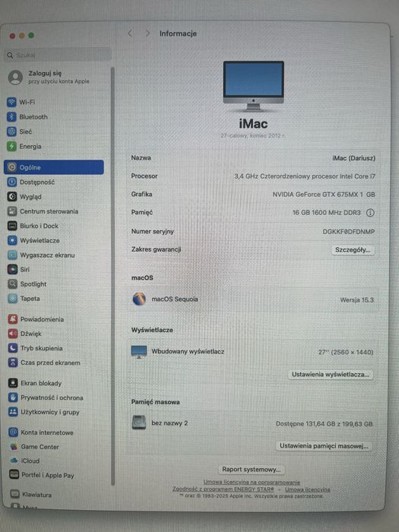Image resolution: width=399 pixels, height=532 pixels.
Task: Open Centrum sterowania icon
Action: pyautogui.click(x=12, y=211)
